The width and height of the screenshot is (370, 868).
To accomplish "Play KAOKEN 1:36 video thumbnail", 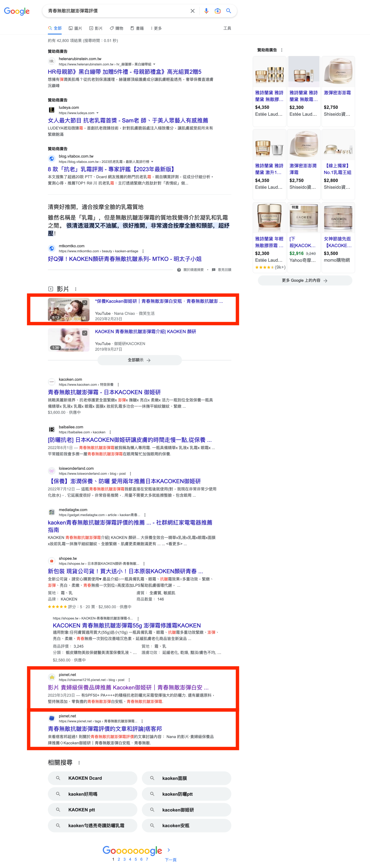I will (x=69, y=340).
